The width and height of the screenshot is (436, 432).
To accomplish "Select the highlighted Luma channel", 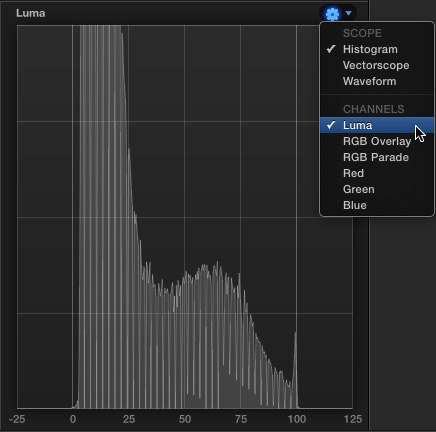I will 377,125.
